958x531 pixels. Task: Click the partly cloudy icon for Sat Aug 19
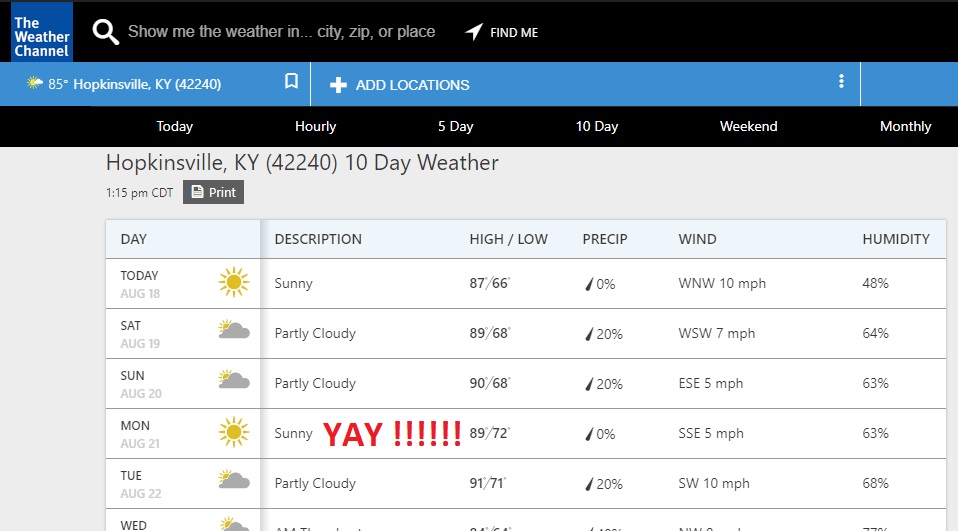pyautogui.click(x=234, y=330)
